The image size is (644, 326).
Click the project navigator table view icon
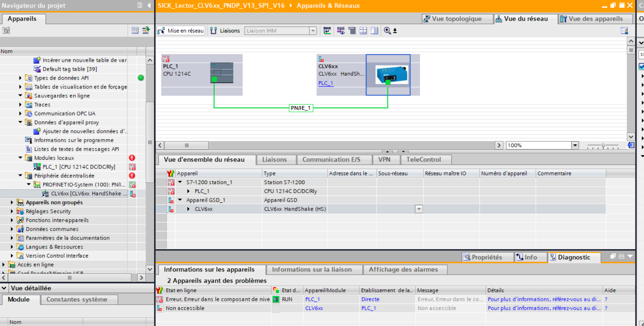[x=135, y=30]
